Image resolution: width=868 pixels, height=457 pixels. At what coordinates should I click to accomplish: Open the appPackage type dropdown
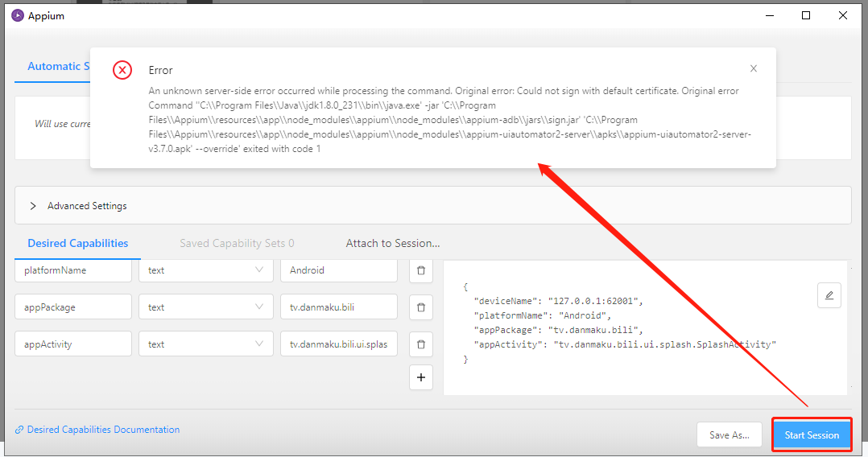[205, 307]
